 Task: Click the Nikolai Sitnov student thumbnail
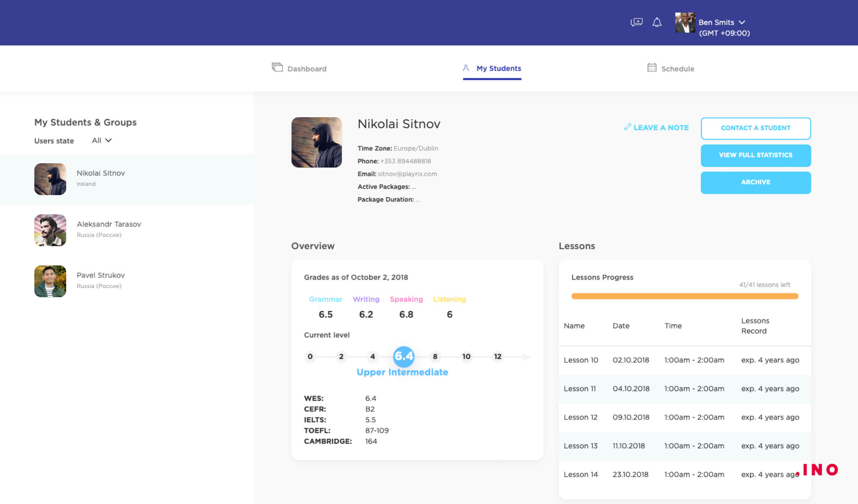(x=50, y=179)
